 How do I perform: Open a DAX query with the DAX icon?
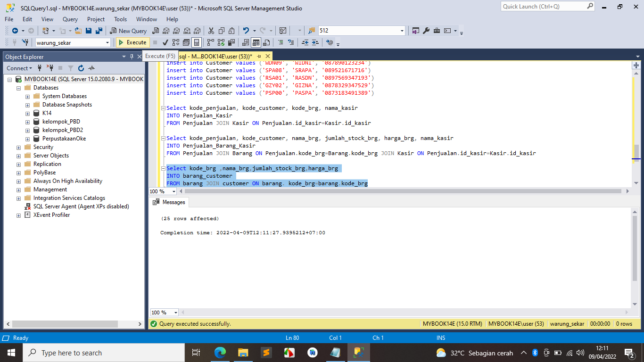pos(197,31)
